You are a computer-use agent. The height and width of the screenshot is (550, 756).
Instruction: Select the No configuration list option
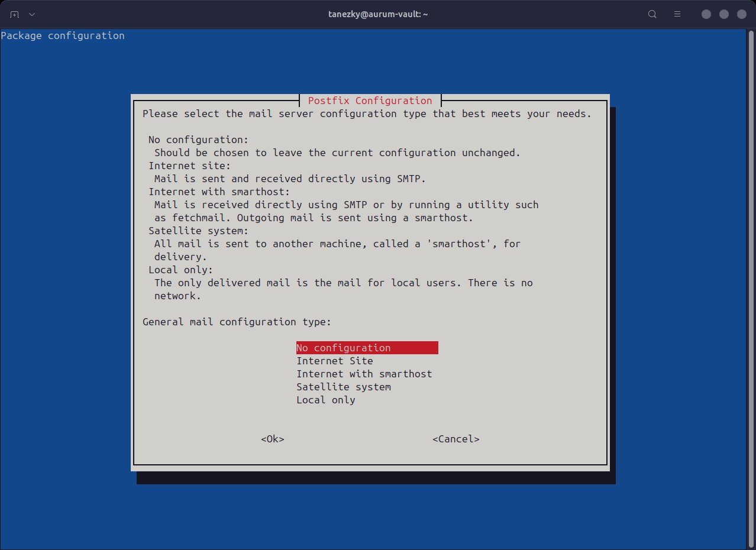pyautogui.click(x=367, y=348)
